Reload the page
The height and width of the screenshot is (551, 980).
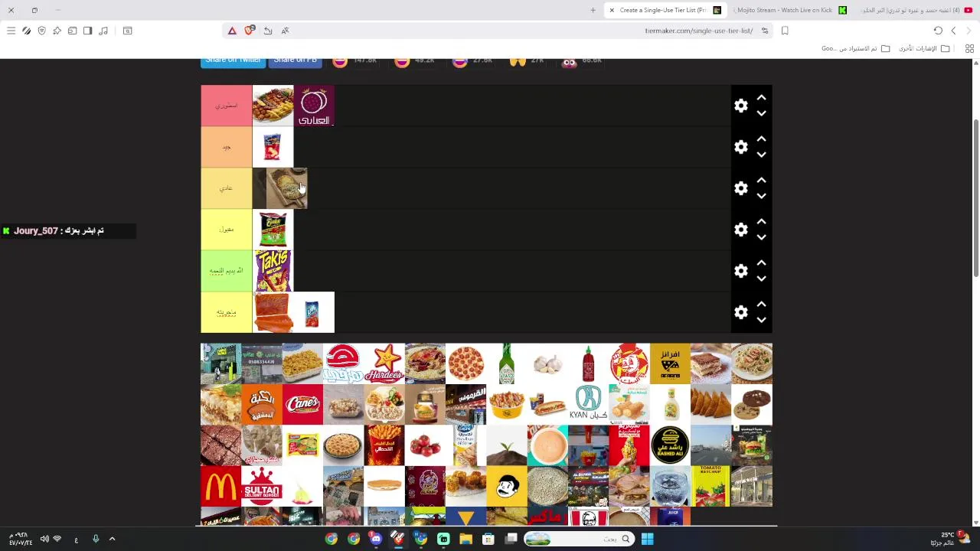[x=938, y=31]
